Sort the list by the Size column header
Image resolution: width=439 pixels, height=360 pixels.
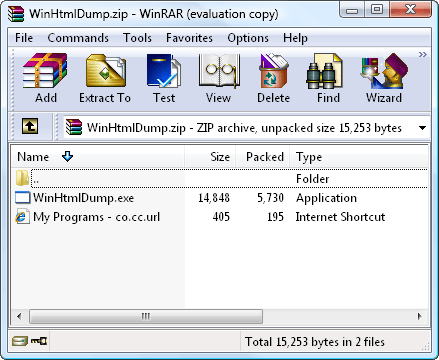coord(210,157)
